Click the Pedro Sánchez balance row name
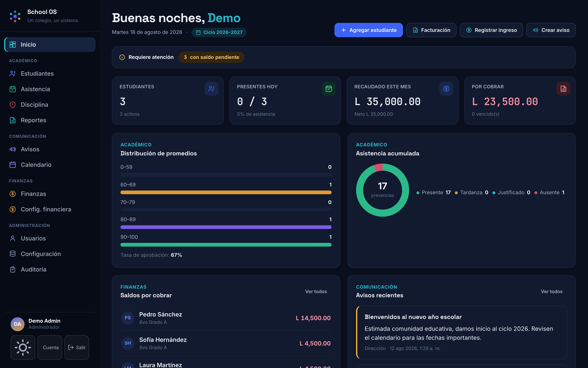 [161, 314]
